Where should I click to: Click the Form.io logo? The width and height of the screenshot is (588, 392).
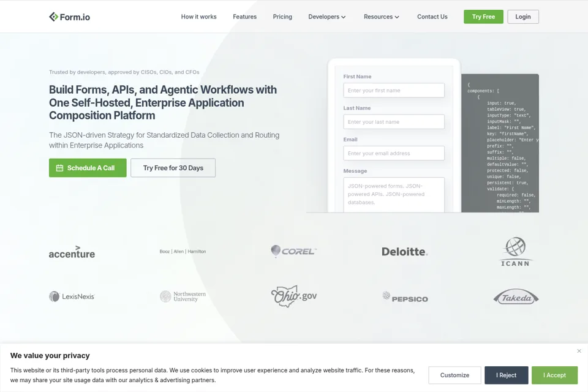pos(69,17)
